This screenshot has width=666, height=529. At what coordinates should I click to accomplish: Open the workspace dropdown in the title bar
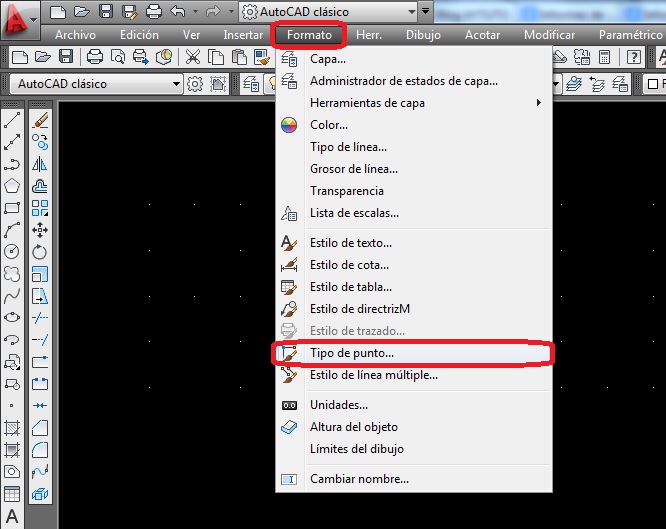[x=328, y=11]
